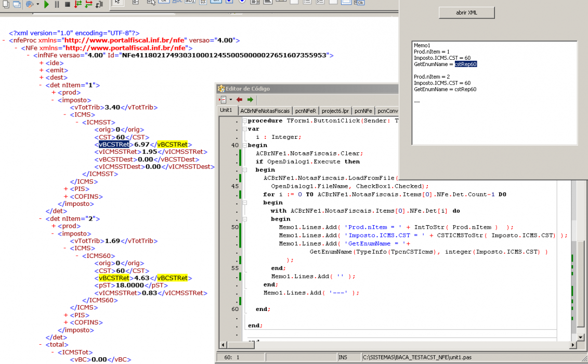
Task: Run the project with green play button
Action: (46, 4)
